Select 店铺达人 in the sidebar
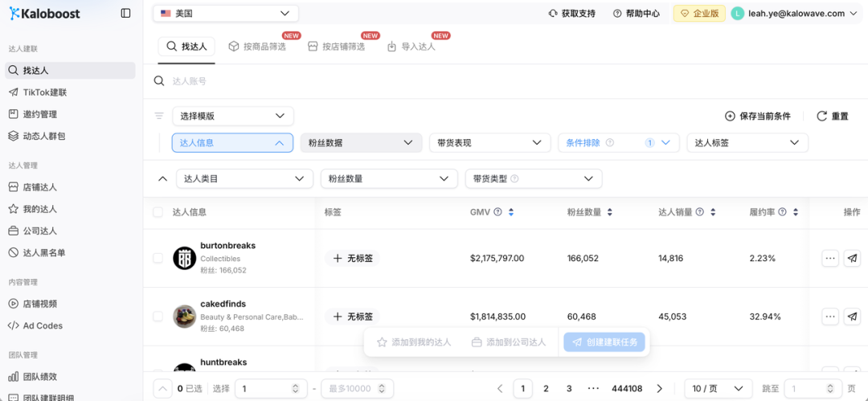 coord(70,187)
